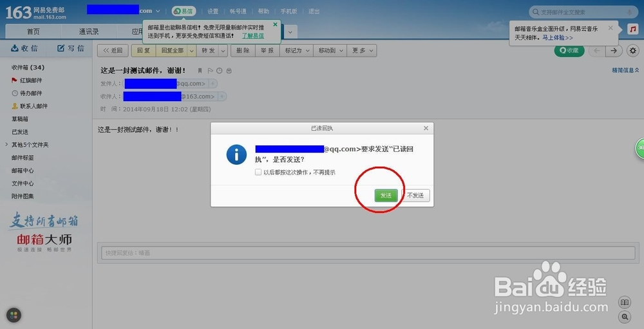Open 邮件标签 in the sidebar
The image size is (644, 329).
click(x=23, y=158)
